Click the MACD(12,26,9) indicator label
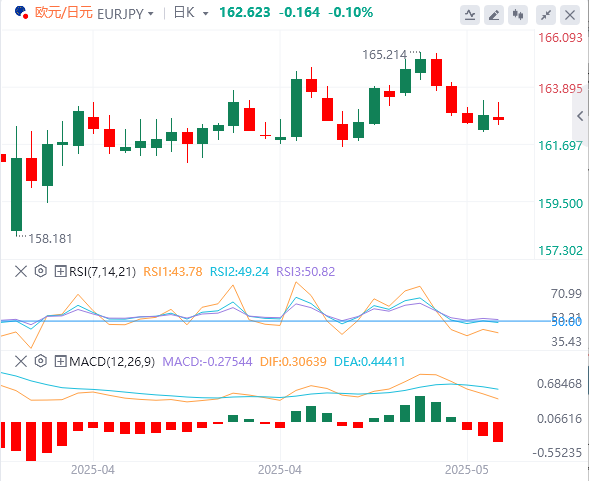 (112, 362)
